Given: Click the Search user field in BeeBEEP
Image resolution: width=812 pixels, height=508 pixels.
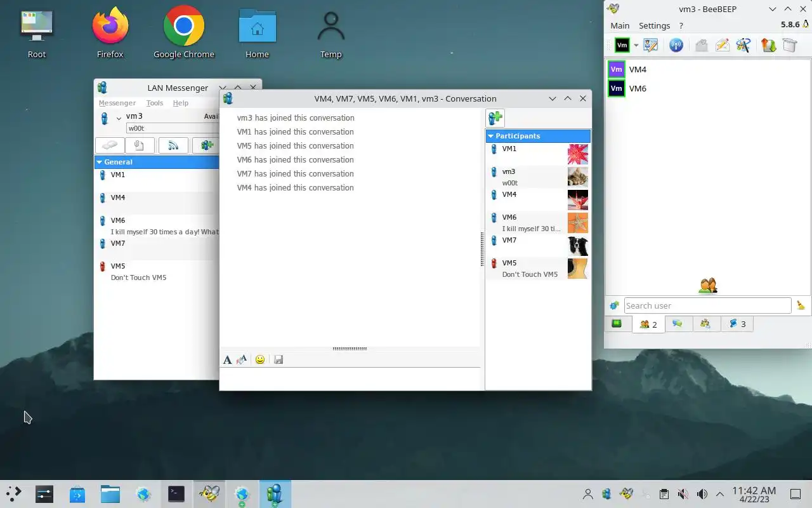Looking at the screenshot, I should pos(707,305).
